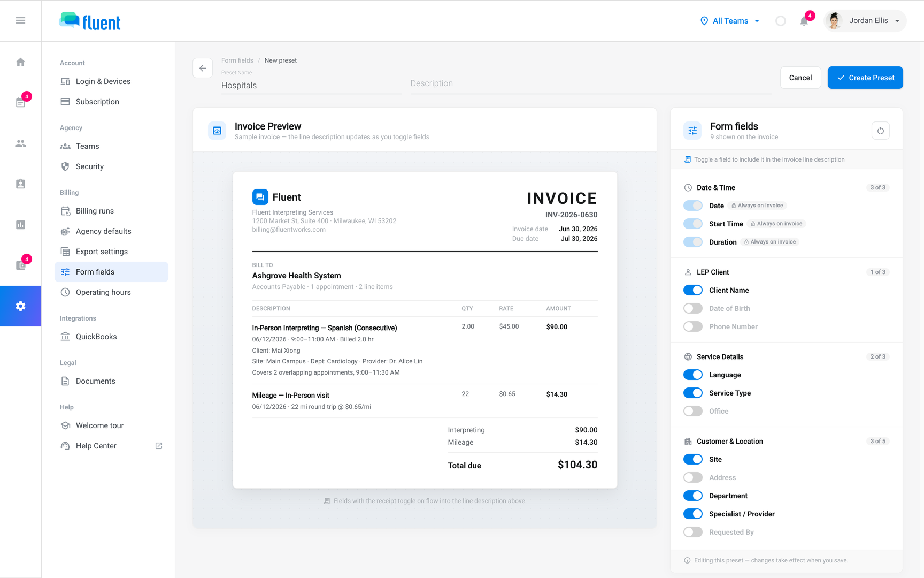The image size is (924, 578).
Task: Open the hamburger menu icon
Action: (20, 20)
